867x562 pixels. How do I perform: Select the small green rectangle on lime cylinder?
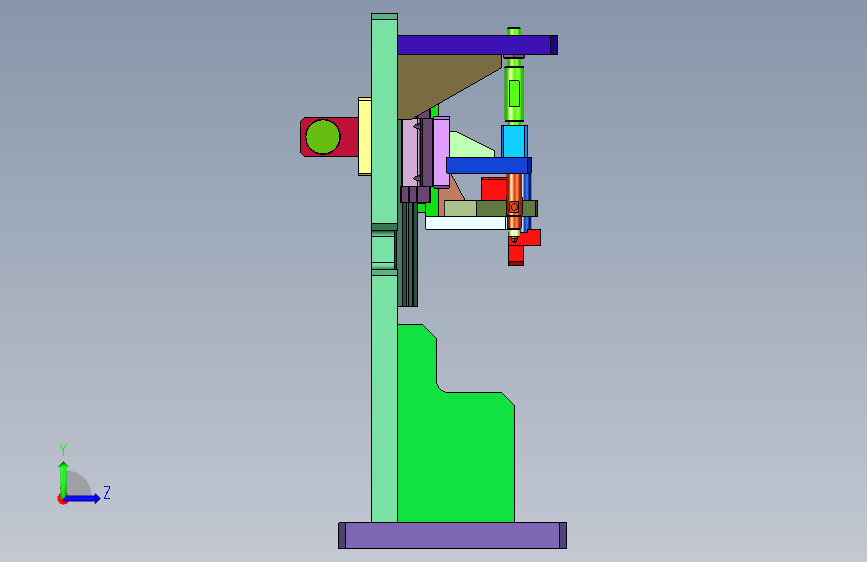514,93
